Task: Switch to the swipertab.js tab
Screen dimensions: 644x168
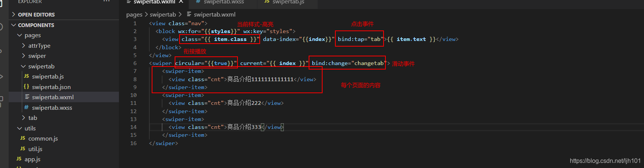Action: [288, 2]
